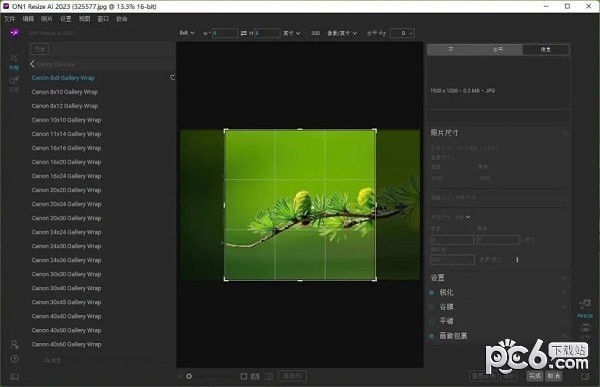Image resolution: width=600 pixels, height=387 pixels.
Task: Open the 窗口 menu
Action: (103, 19)
